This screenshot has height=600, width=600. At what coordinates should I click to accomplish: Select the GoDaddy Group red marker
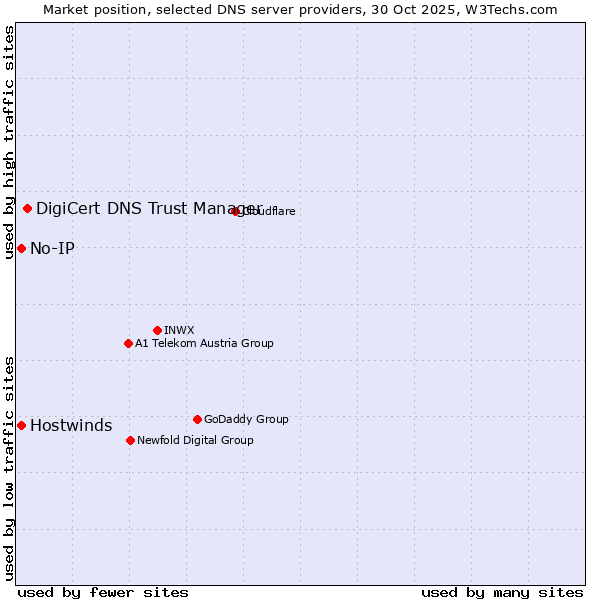[x=197, y=419]
